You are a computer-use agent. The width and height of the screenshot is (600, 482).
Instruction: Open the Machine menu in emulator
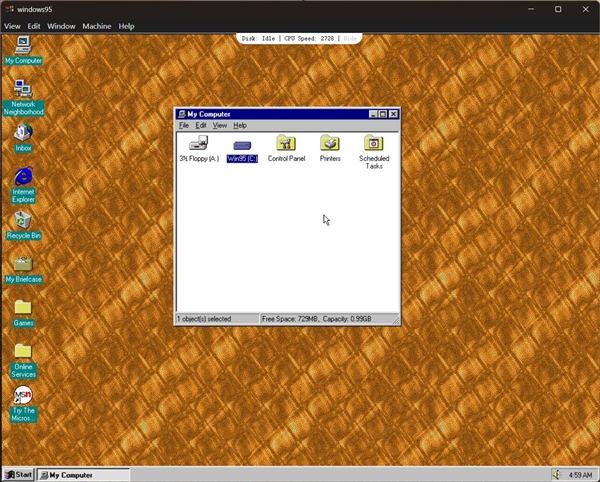point(97,26)
